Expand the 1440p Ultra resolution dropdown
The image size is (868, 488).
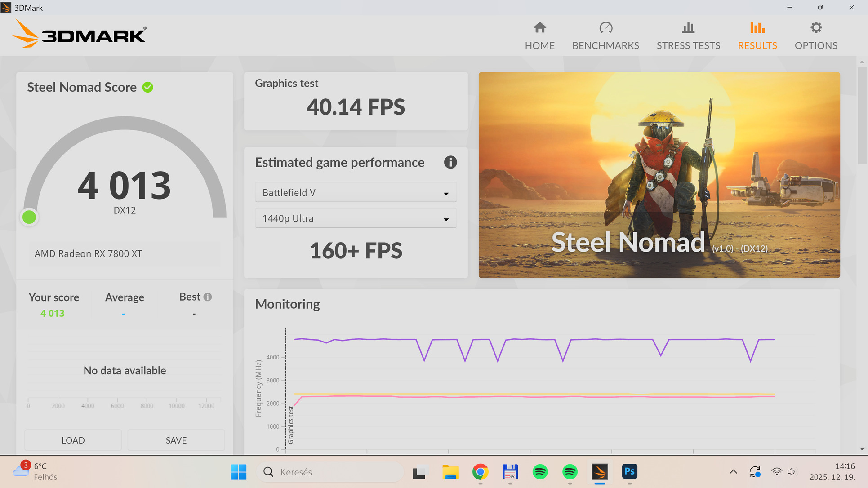point(356,218)
